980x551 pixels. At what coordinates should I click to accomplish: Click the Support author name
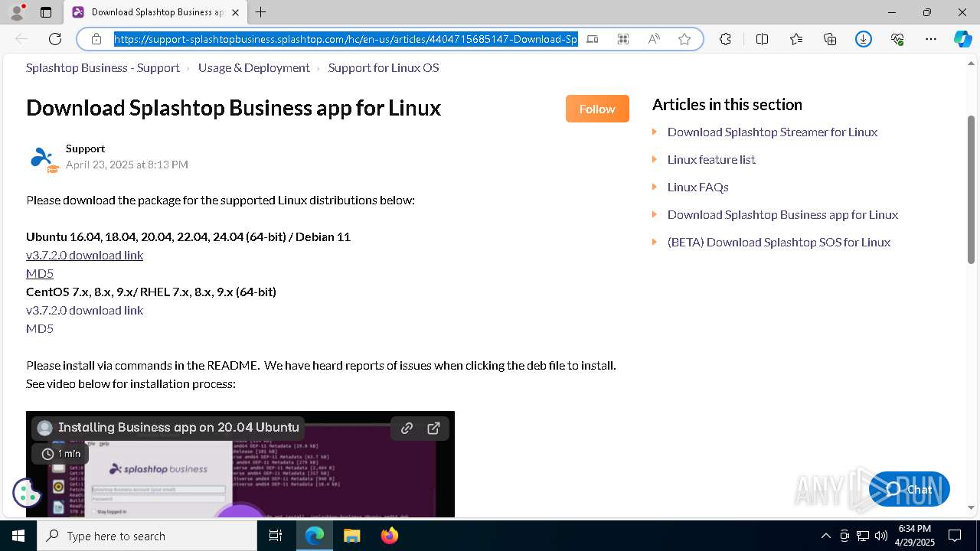click(85, 148)
